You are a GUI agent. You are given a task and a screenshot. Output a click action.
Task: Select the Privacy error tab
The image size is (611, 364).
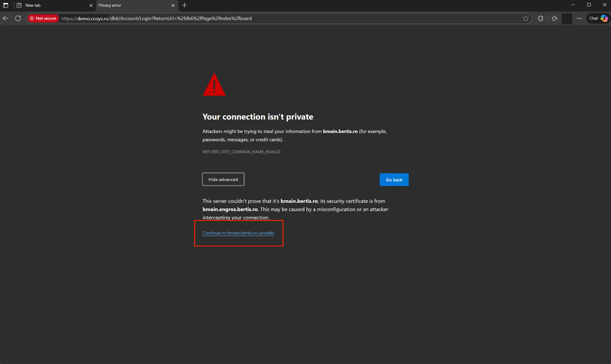(137, 5)
